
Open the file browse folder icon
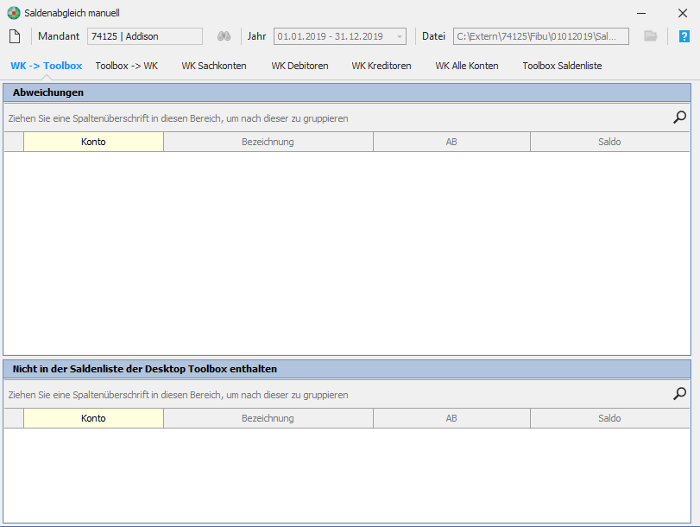[x=650, y=36]
